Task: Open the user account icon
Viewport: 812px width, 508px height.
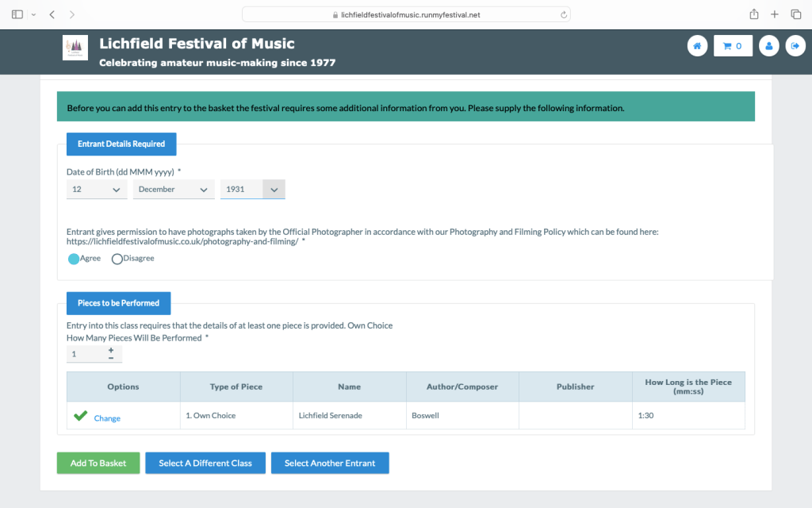Action: 768,46
